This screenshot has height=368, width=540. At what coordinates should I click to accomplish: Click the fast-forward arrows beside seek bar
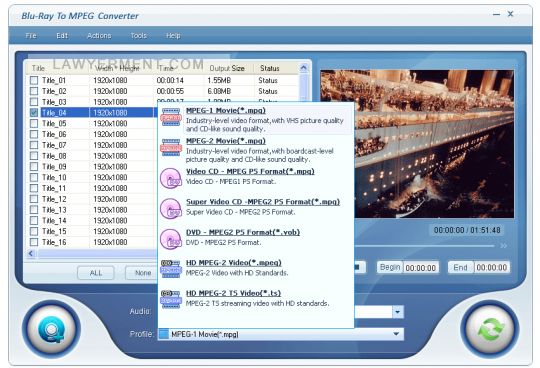tap(503, 246)
